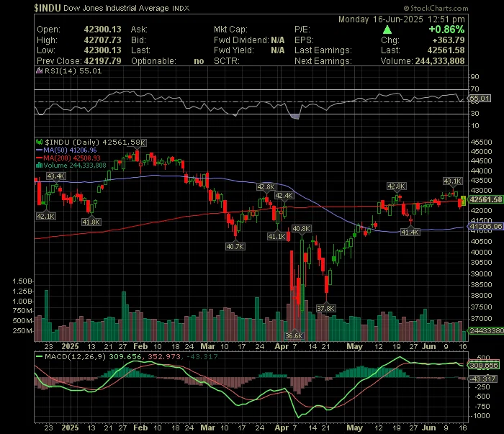The height and width of the screenshot is (434, 504).
Task: Click the +0.86% percent change value
Action: coord(446,30)
